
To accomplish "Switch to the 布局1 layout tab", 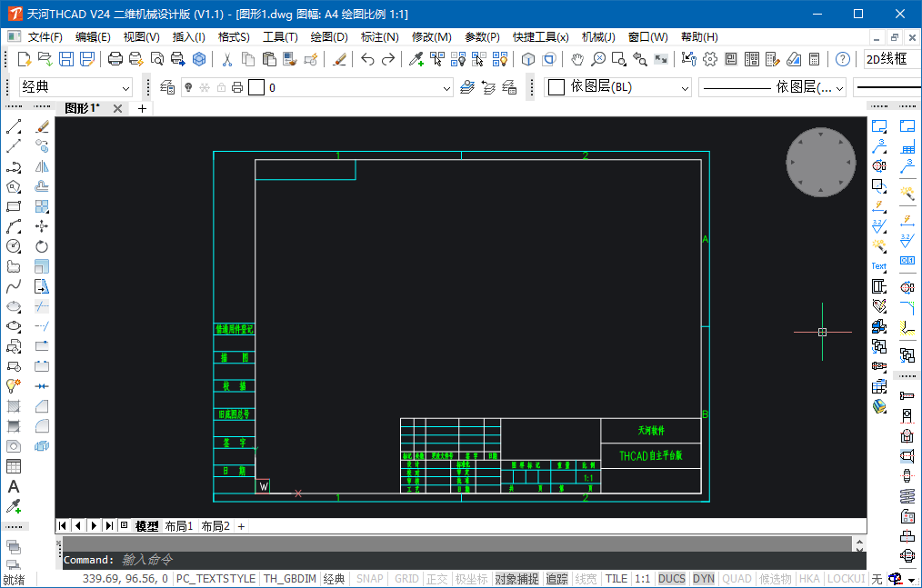I will 178,526.
